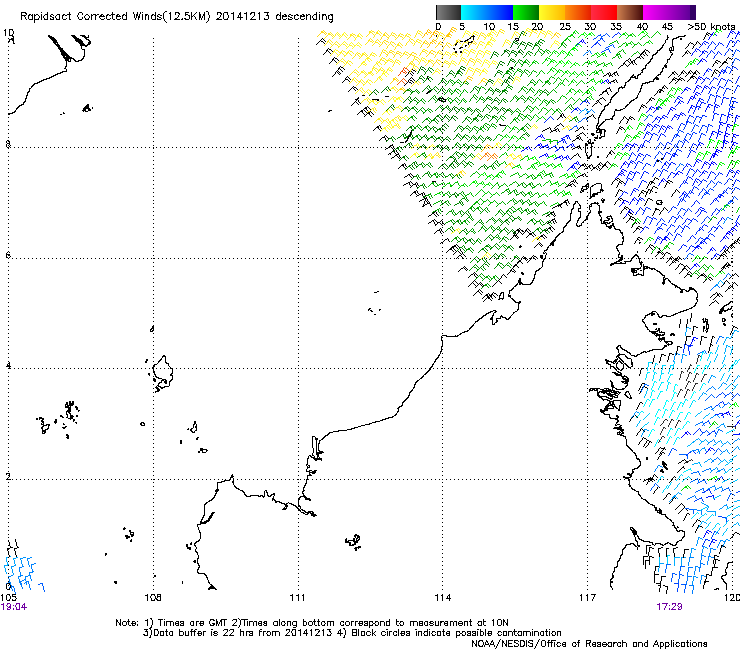Viewport: 740px width, 650px height.
Task: Click the longitude label '111'
Action: coord(297,598)
